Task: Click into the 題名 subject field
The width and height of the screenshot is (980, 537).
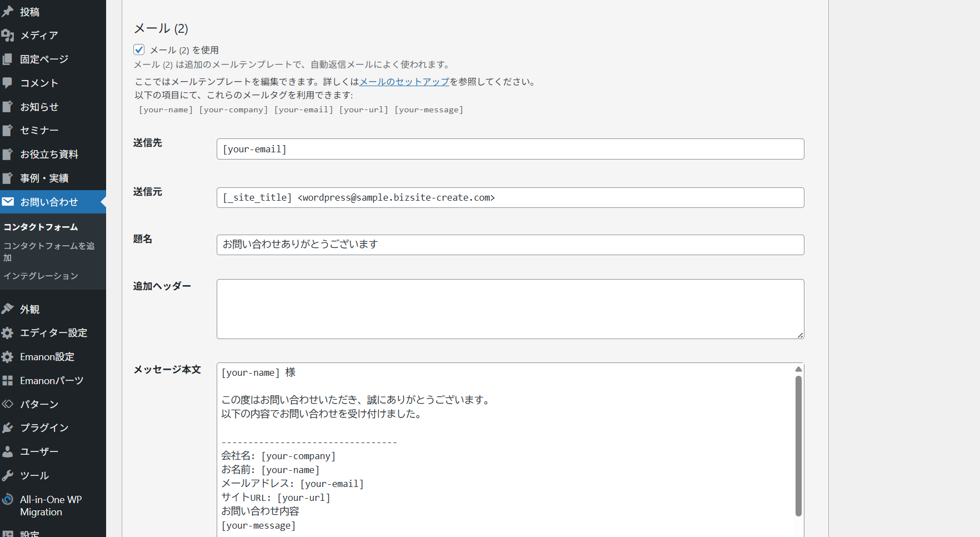Action: point(510,245)
